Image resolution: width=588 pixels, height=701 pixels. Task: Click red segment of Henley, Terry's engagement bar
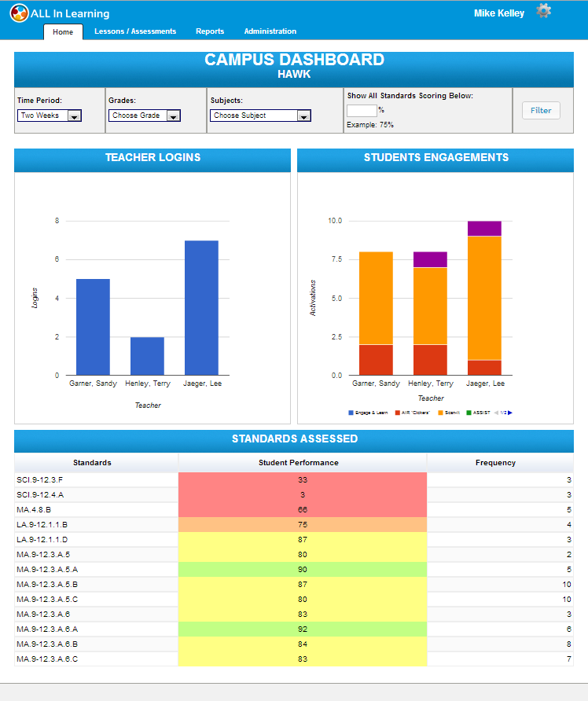click(x=430, y=360)
